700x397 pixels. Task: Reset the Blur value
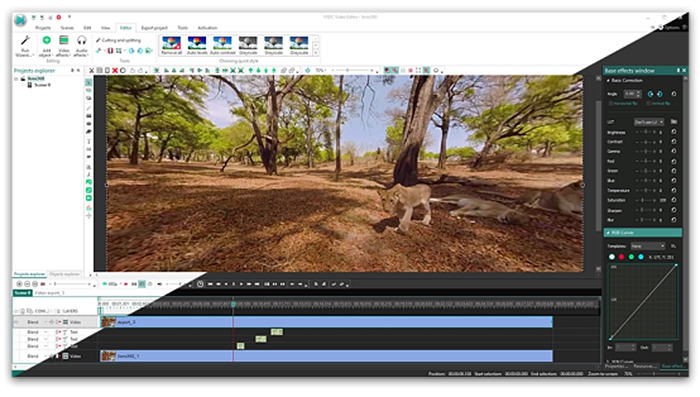tap(674, 220)
